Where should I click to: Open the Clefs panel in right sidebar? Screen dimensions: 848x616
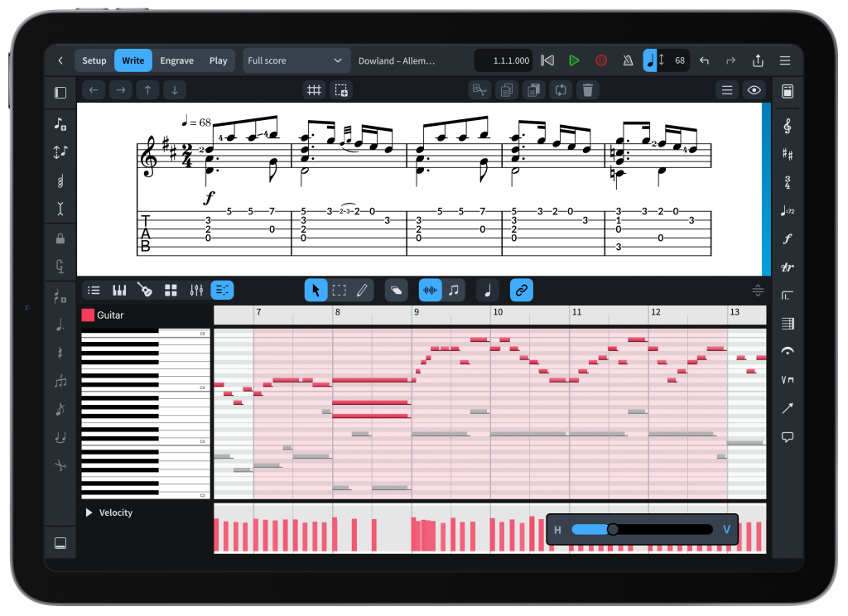tap(787, 126)
